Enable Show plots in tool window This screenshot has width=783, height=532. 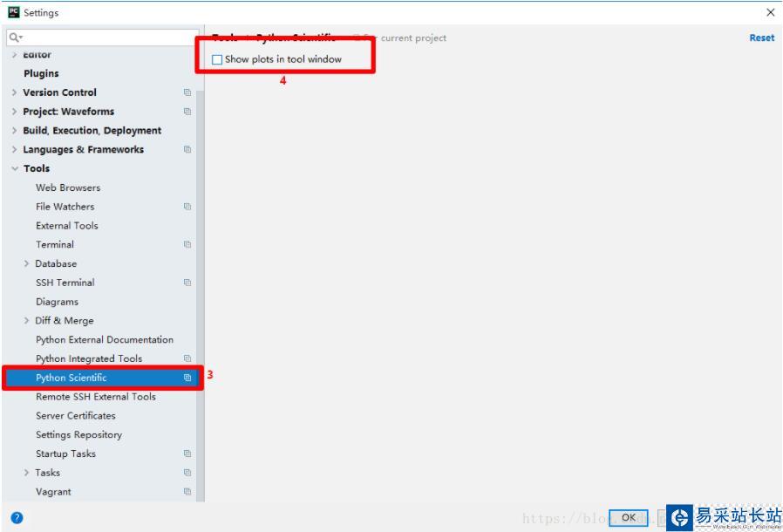coord(214,58)
